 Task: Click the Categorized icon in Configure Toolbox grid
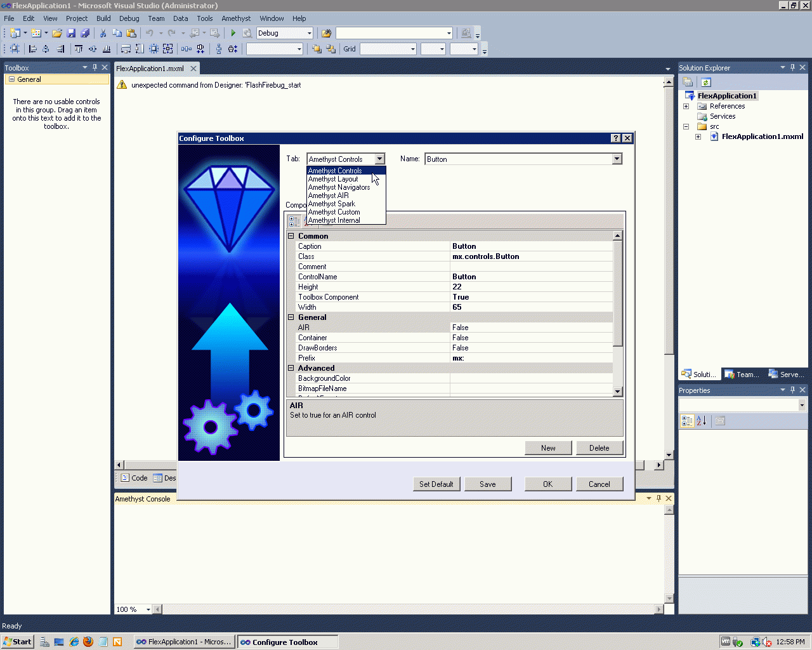[x=294, y=221]
